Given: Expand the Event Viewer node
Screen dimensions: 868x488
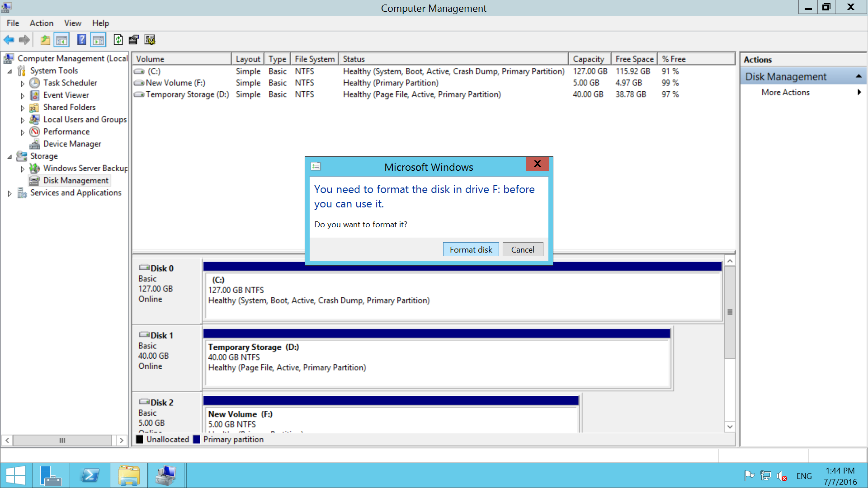Looking at the screenshot, I should (22, 95).
